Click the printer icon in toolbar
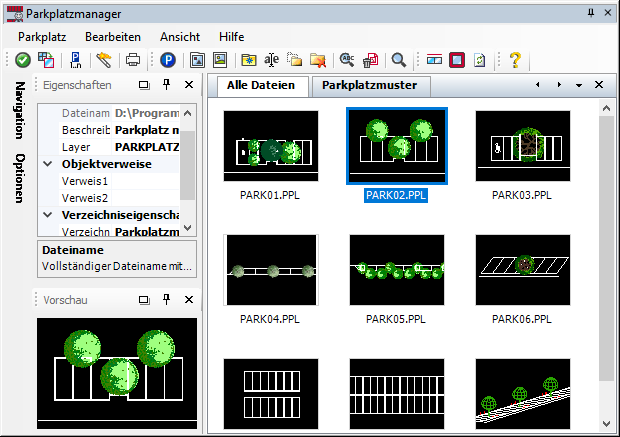The image size is (620, 437). (132, 60)
